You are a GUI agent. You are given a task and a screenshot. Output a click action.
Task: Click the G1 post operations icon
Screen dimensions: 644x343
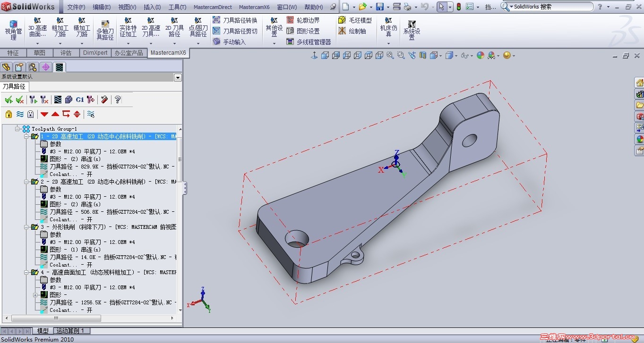pyautogui.click(x=79, y=100)
